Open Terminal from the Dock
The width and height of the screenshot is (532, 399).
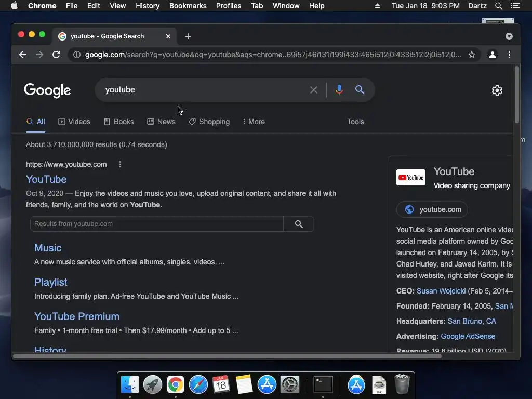point(323,385)
